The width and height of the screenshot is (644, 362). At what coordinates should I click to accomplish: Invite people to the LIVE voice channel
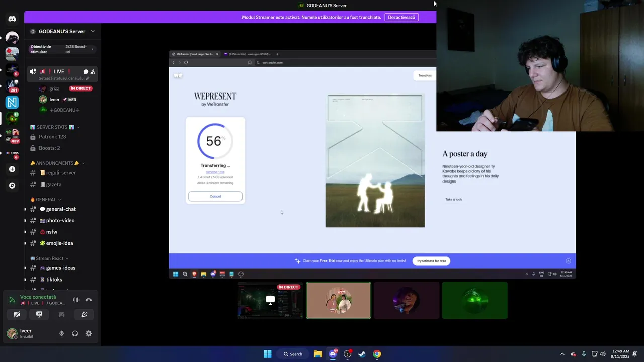tap(93, 72)
